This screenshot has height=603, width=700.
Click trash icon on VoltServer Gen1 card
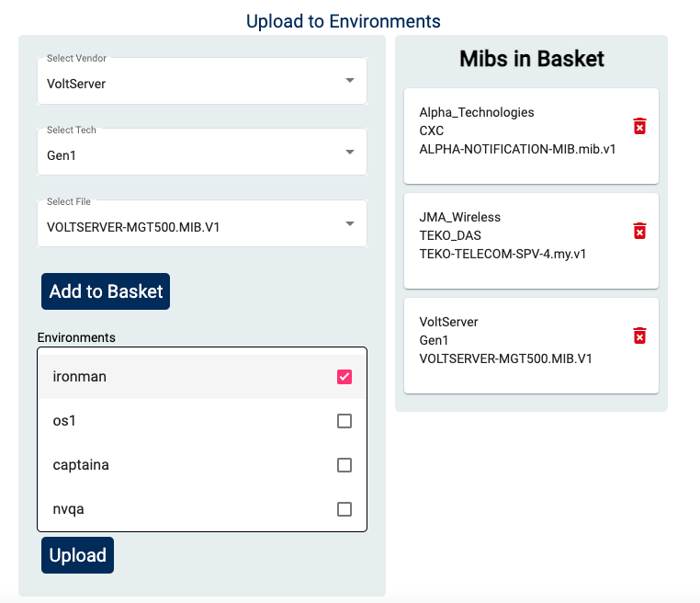640,336
